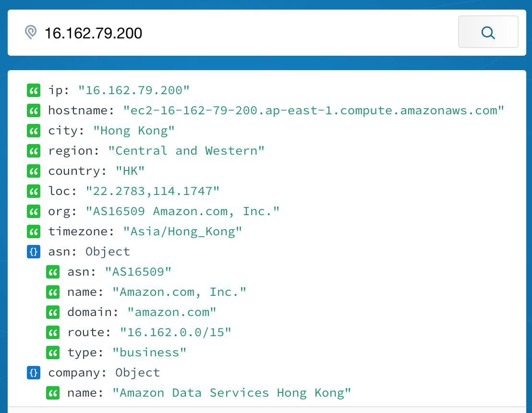Collapse the asn Object braces icon
Viewport: 532px width, 413px height.
pyautogui.click(x=34, y=252)
